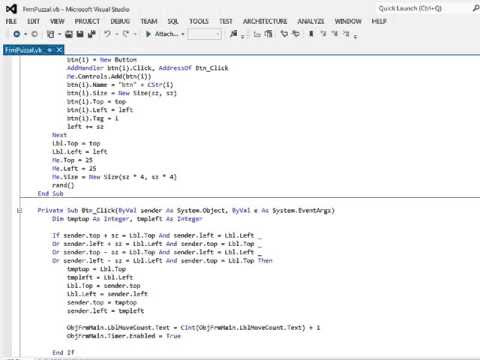
Task: Open the ARCHITECTURE menu
Action: [x=265, y=21]
